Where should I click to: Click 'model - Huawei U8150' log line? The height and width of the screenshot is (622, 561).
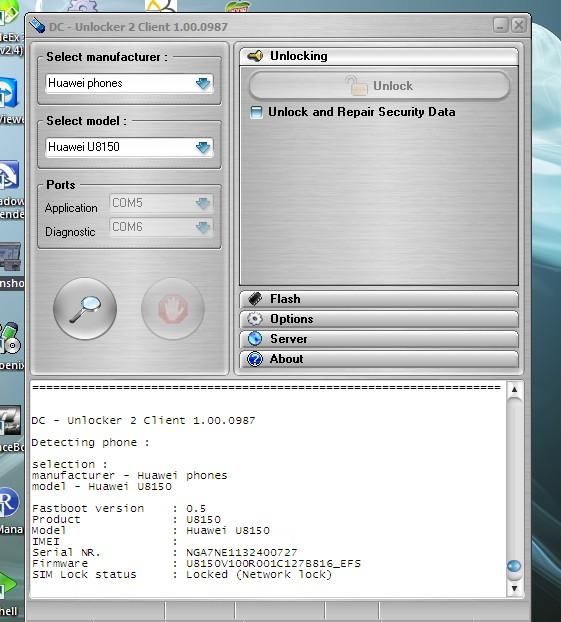[102, 486]
